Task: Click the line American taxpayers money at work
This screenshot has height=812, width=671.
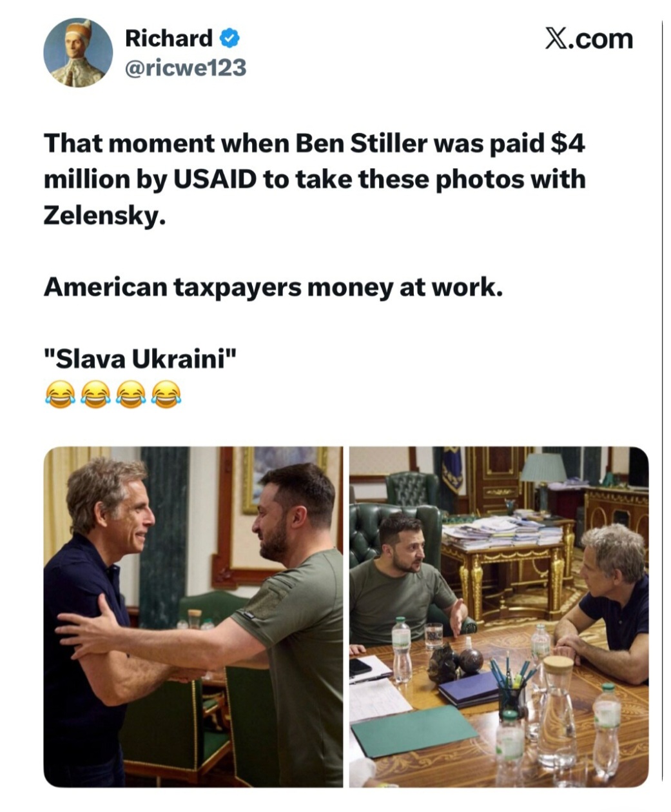Action: pyautogui.click(x=273, y=288)
